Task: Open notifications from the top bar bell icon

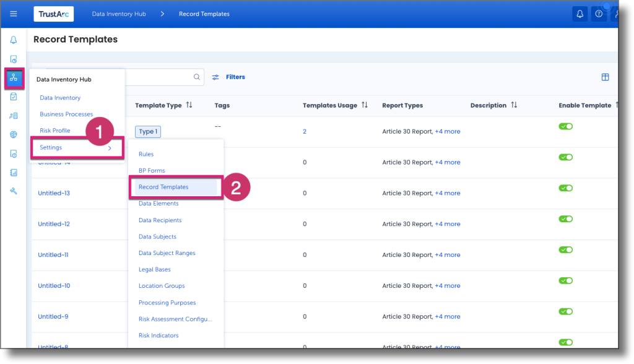Action: click(580, 13)
